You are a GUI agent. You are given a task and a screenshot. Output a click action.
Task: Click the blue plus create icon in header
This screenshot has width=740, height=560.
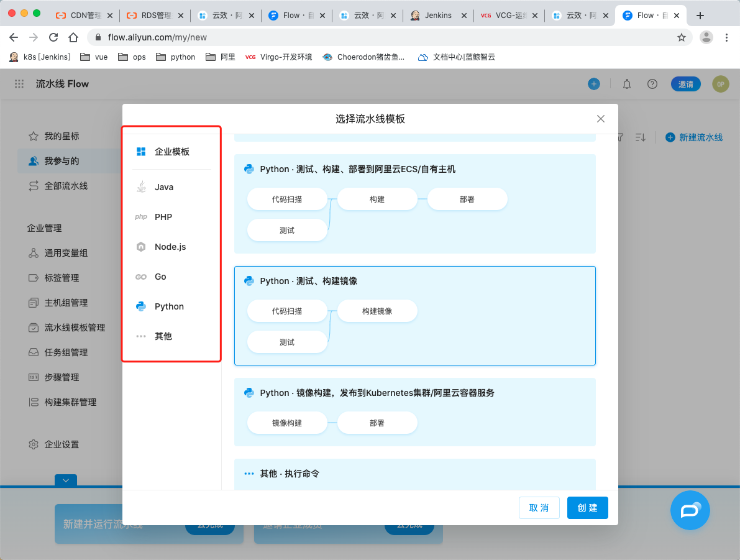pos(594,84)
